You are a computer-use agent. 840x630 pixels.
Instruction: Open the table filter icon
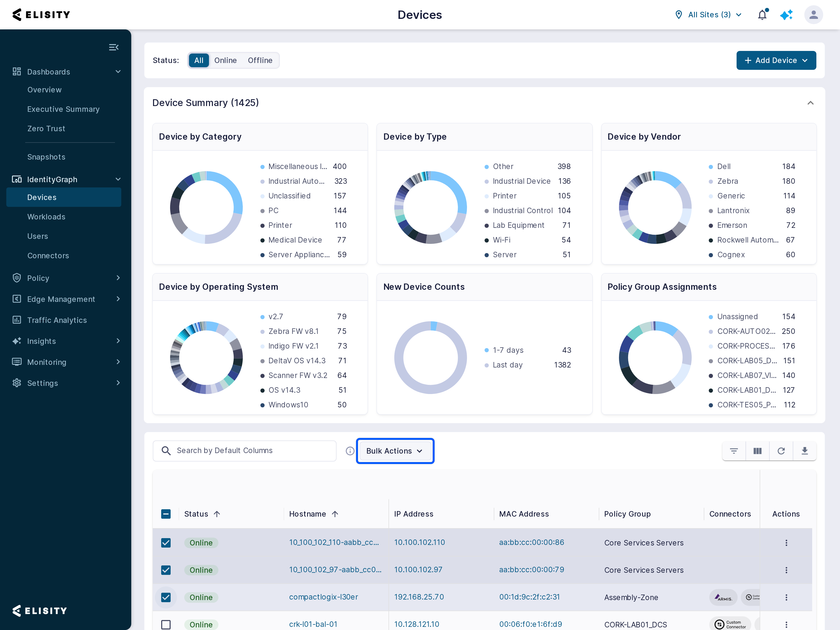pos(734,451)
